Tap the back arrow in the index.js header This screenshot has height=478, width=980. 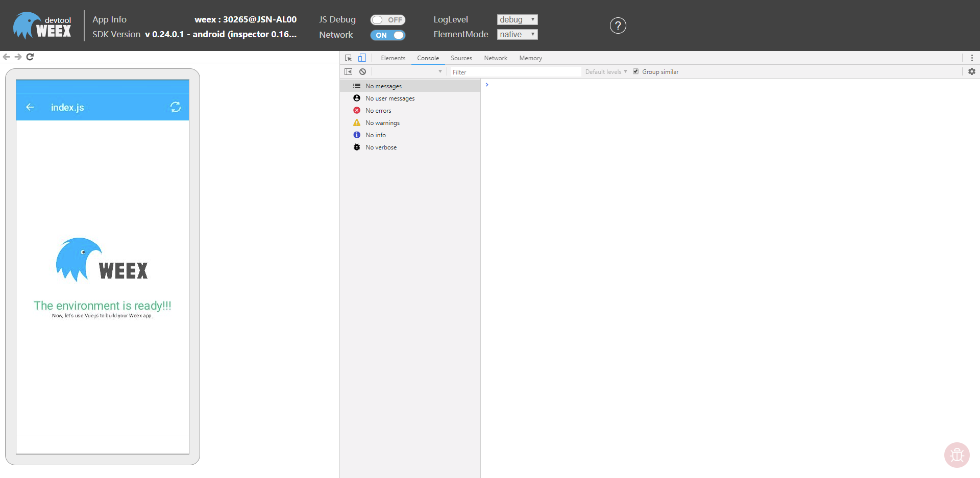tap(30, 107)
